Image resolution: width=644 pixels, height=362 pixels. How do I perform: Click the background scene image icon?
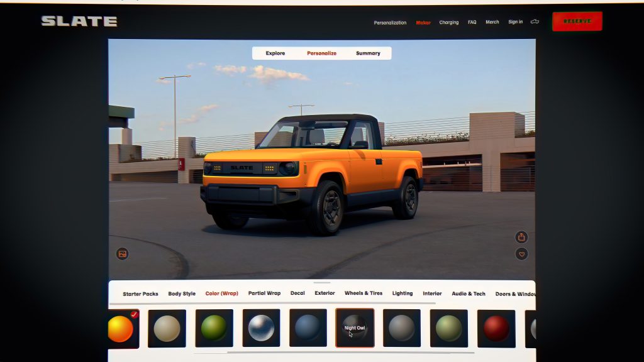(123, 254)
